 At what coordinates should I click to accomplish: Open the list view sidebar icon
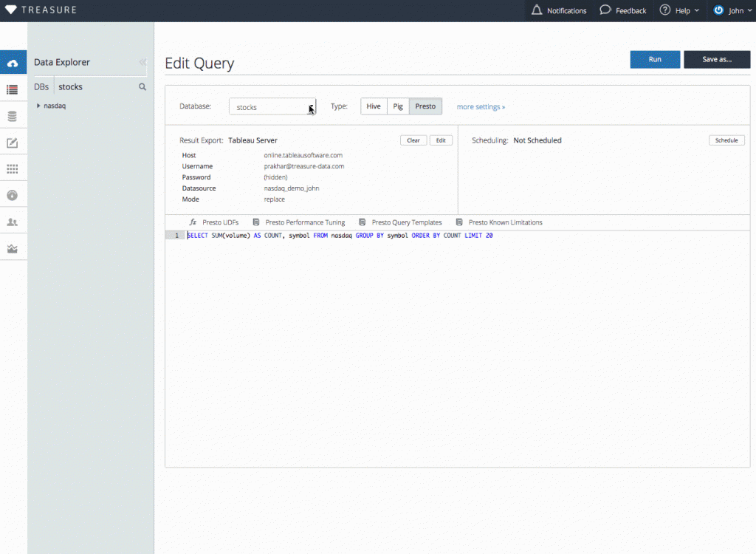coord(13,90)
